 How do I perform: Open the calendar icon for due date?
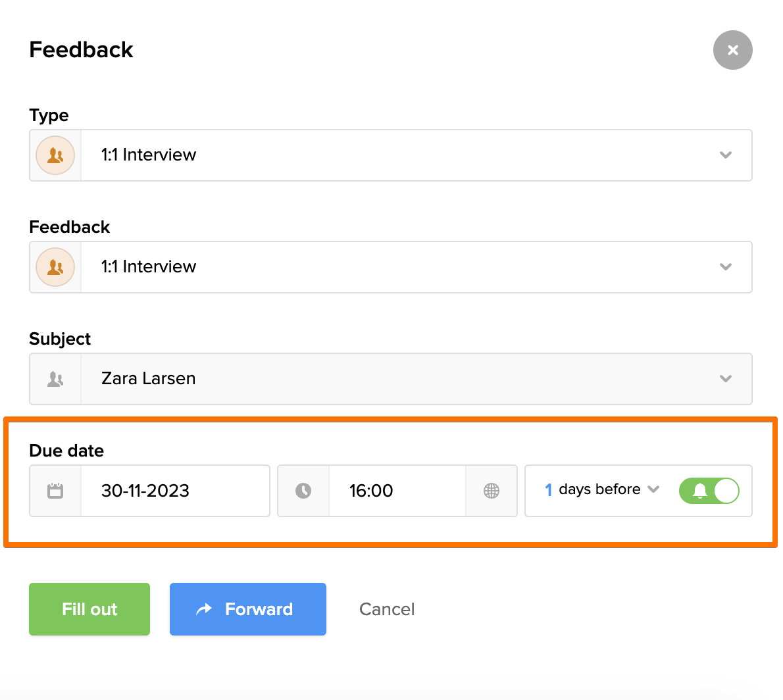55,491
